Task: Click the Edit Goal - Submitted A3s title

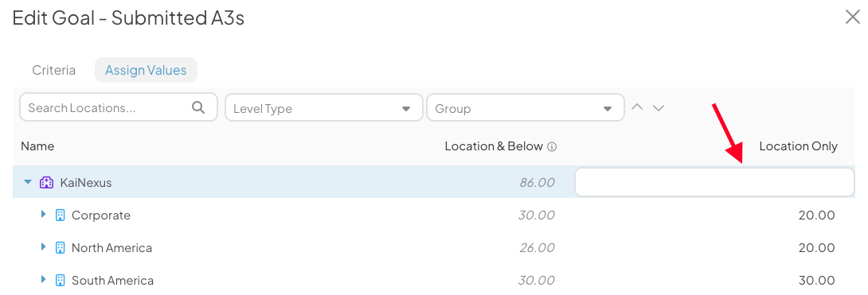Action: point(128,18)
